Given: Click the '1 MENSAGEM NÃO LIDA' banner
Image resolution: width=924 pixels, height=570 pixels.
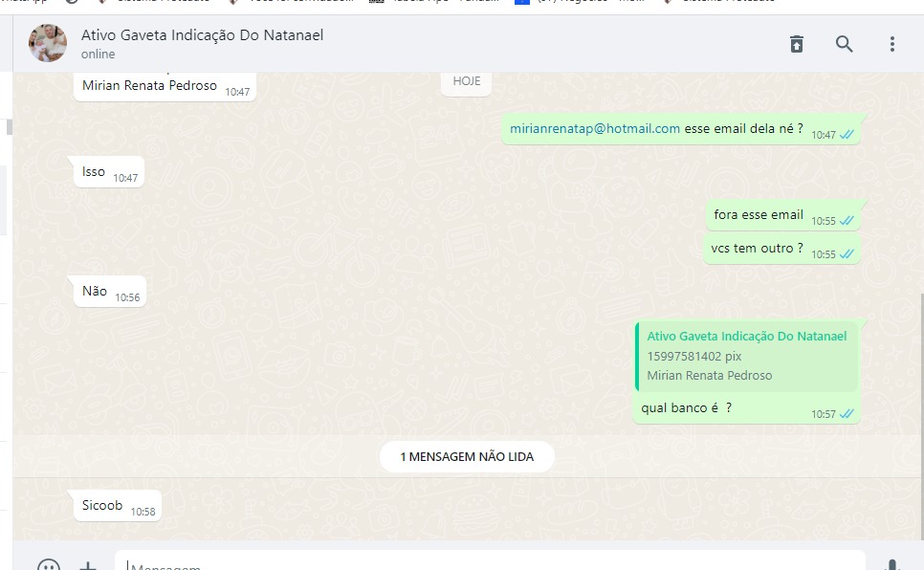Looking at the screenshot, I should pyautogui.click(x=467, y=457).
